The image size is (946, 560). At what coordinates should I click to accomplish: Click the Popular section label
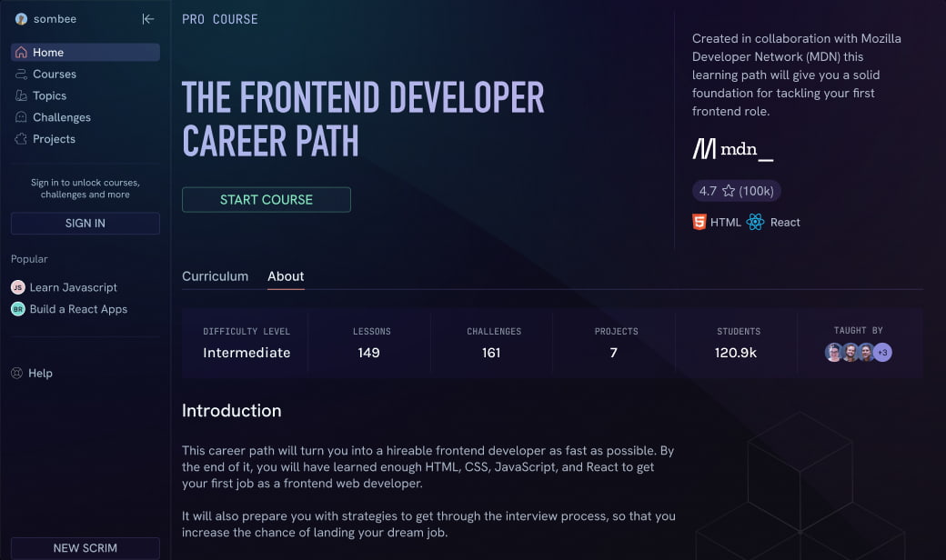(29, 258)
